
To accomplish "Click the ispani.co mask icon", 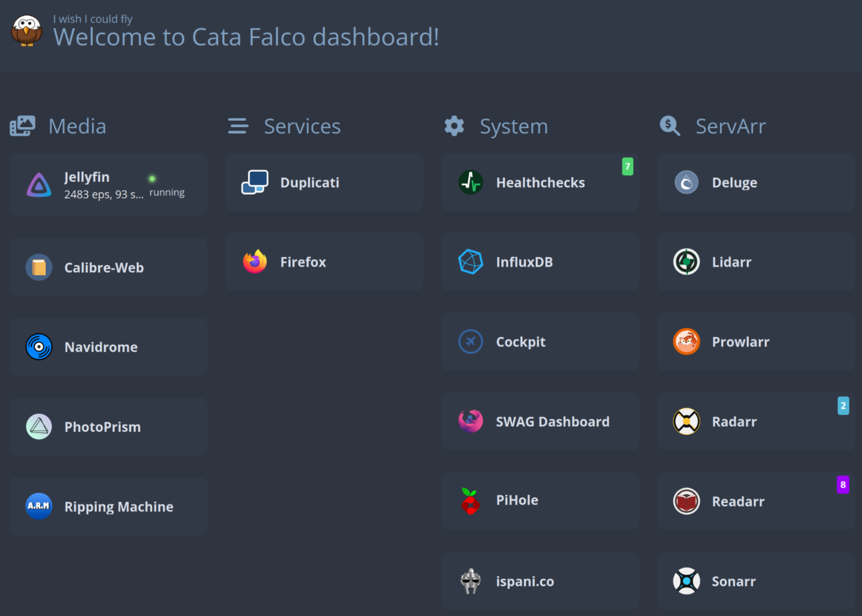I will [471, 581].
